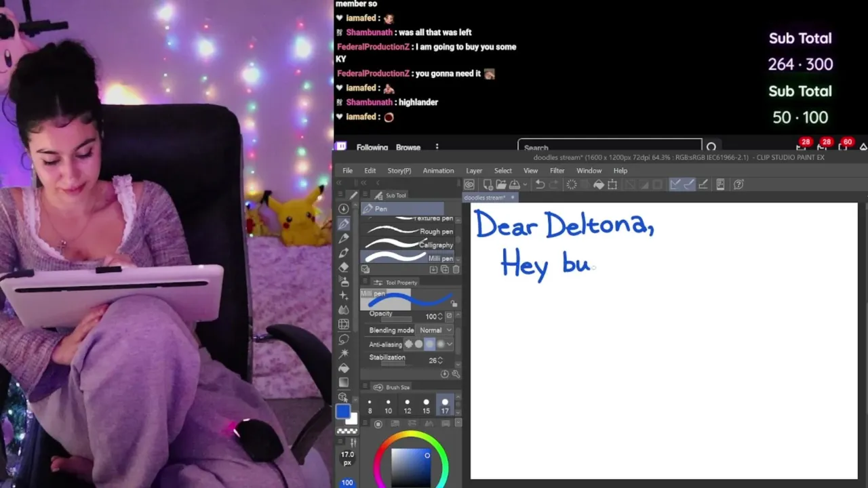The image size is (868, 488).
Task: Duplicate sub tool icon in Sub Tool panel
Action: (445, 269)
